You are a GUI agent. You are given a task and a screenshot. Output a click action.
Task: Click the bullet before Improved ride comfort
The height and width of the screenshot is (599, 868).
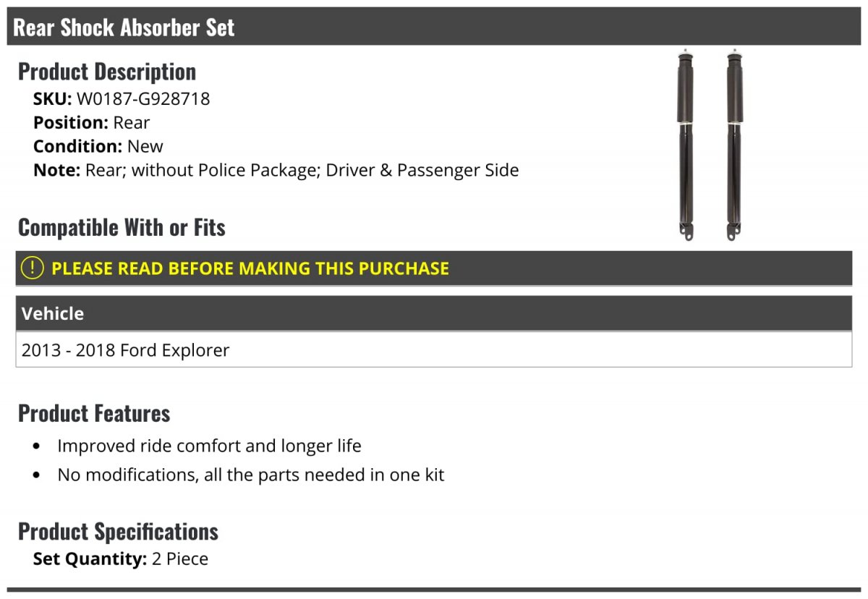[x=36, y=446]
